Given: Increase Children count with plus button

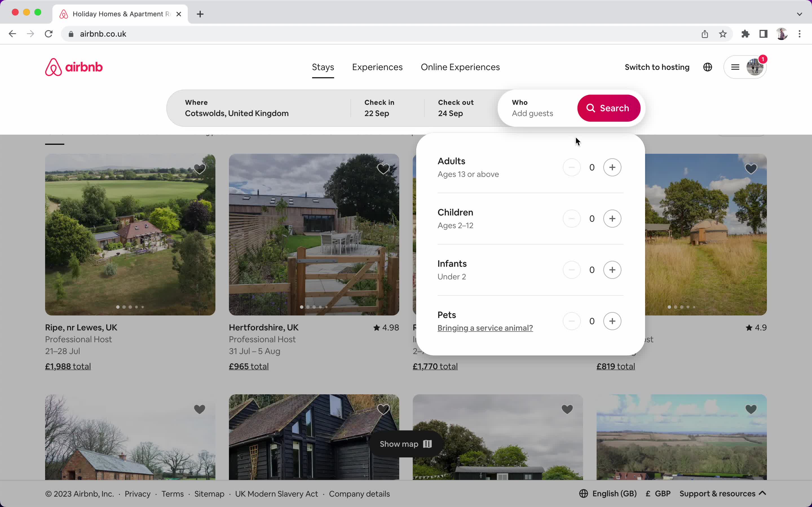Looking at the screenshot, I should (x=612, y=218).
